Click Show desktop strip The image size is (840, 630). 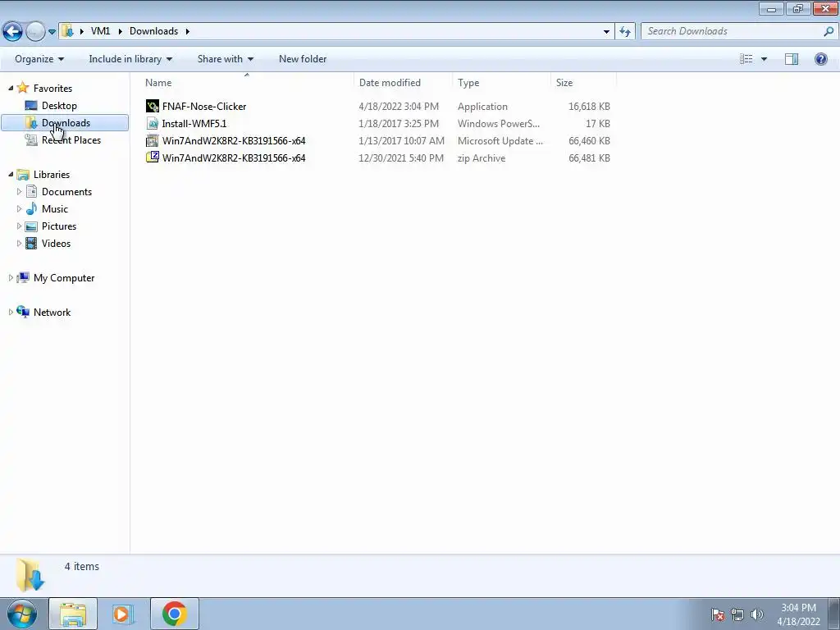[x=834, y=614]
